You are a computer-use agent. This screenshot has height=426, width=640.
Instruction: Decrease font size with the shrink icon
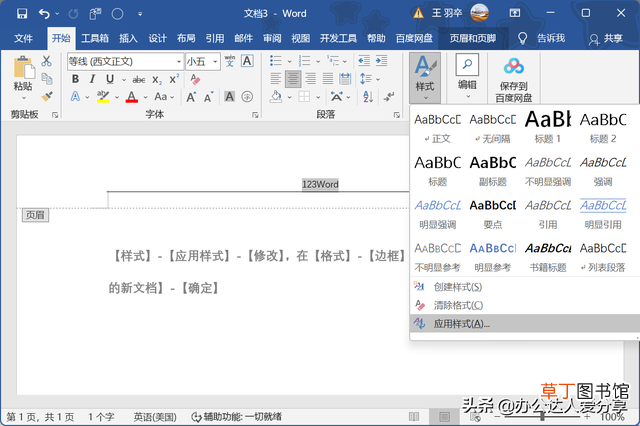tap(209, 97)
